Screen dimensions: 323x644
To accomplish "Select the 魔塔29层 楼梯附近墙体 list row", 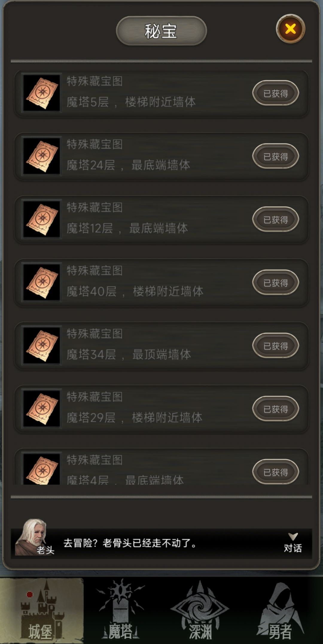I will [161, 409].
